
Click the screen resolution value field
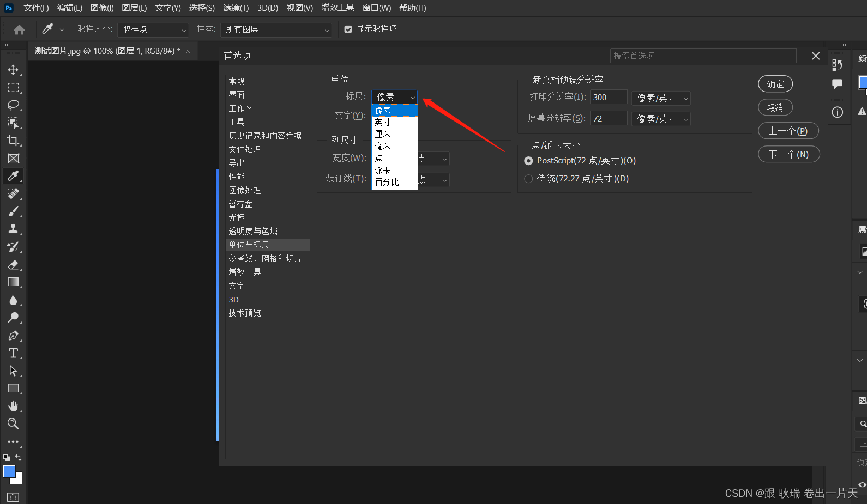(x=609, y=118)
